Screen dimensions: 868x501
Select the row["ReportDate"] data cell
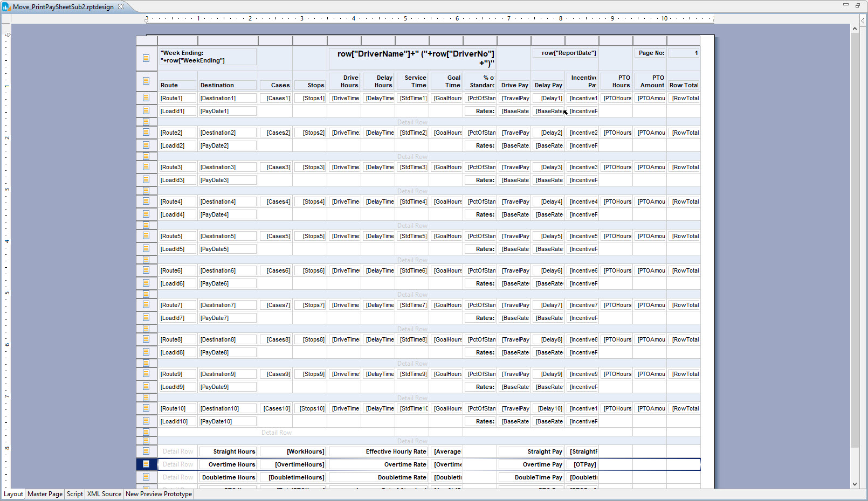click(x=564, y=53)
